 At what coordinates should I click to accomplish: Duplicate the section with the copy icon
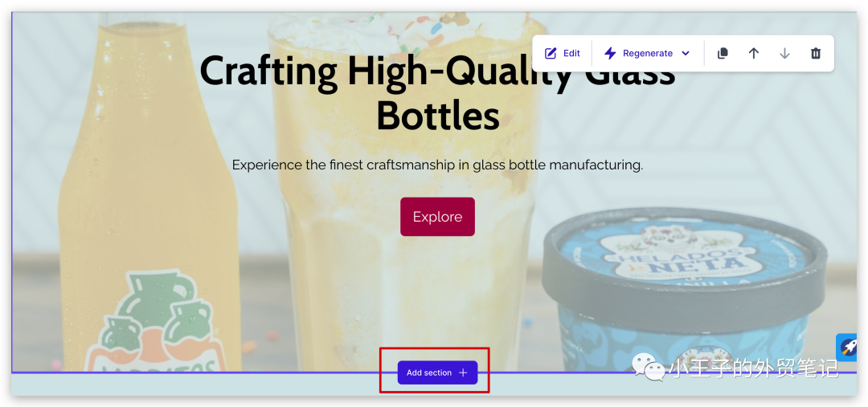(723, 53)
